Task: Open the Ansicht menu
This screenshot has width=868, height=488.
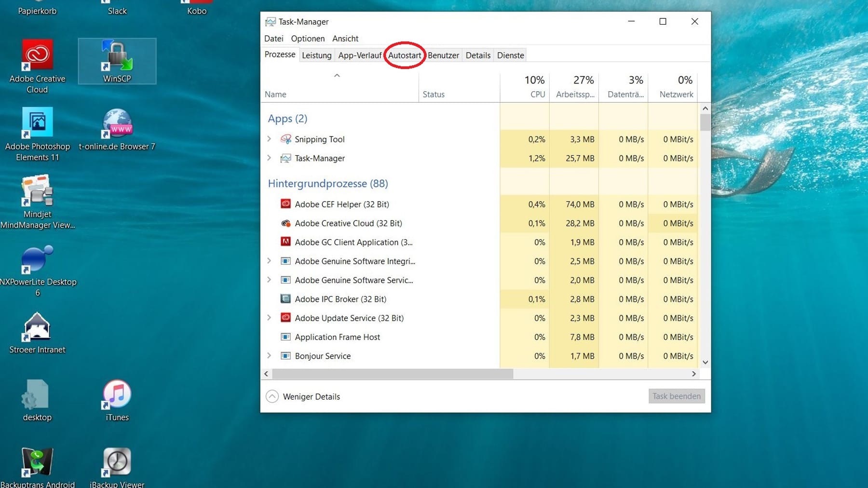Action: pyautogui.click(x=345, y=39)
